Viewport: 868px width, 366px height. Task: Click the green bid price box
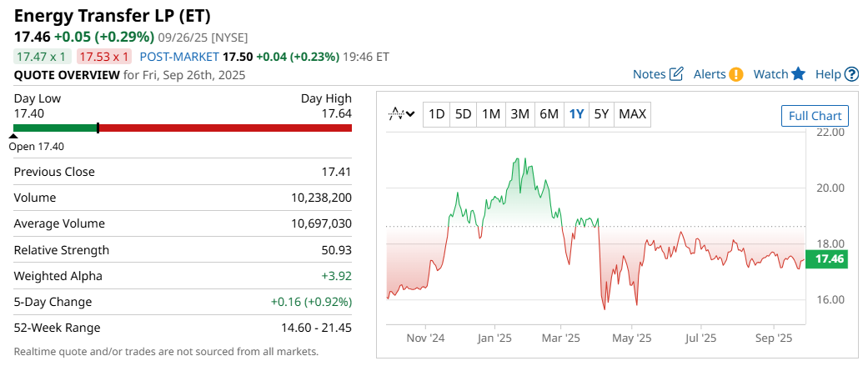coord(42,57)
